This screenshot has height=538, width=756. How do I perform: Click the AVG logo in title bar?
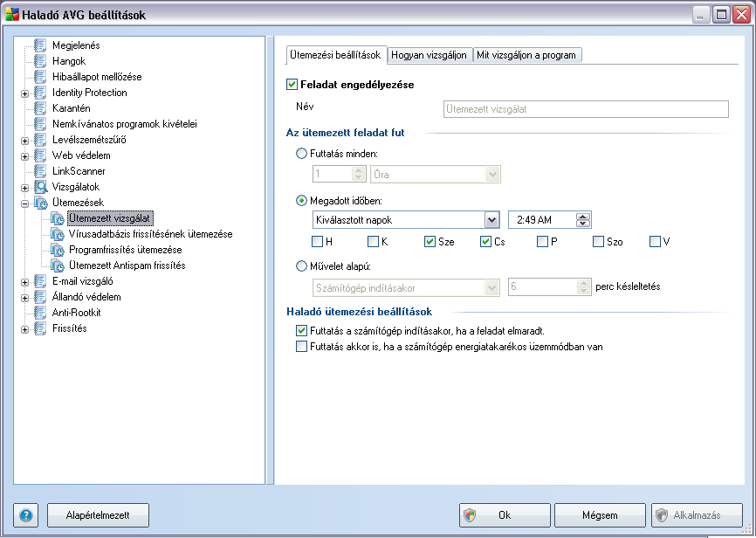(12, 15)
